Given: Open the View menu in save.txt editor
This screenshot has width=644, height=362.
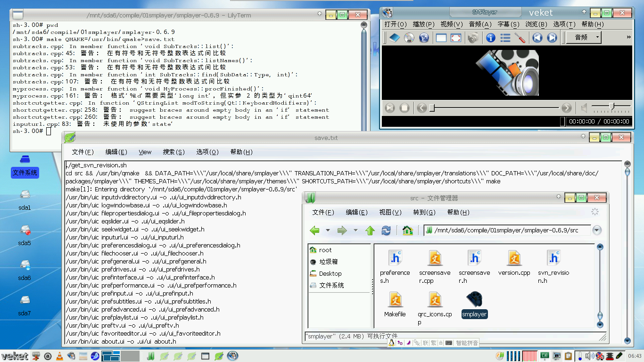Looking at the screenshot, I should pyautogui.click(x=145, y=152).
